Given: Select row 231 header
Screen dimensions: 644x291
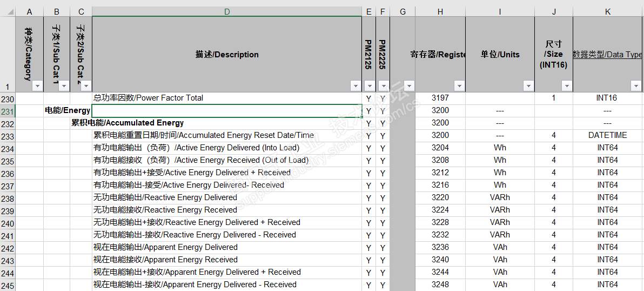Looking at the screenshot, I should click(x=8, y=111).
